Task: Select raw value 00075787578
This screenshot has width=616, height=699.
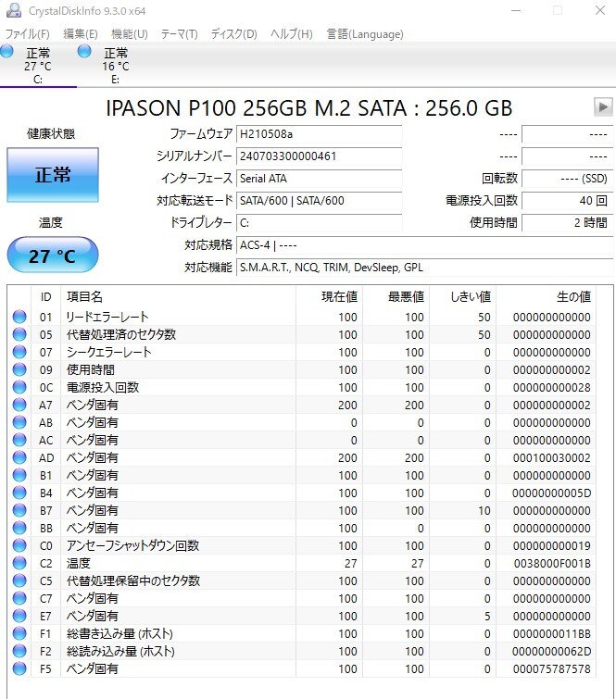Action: click(x=552, y=669)
